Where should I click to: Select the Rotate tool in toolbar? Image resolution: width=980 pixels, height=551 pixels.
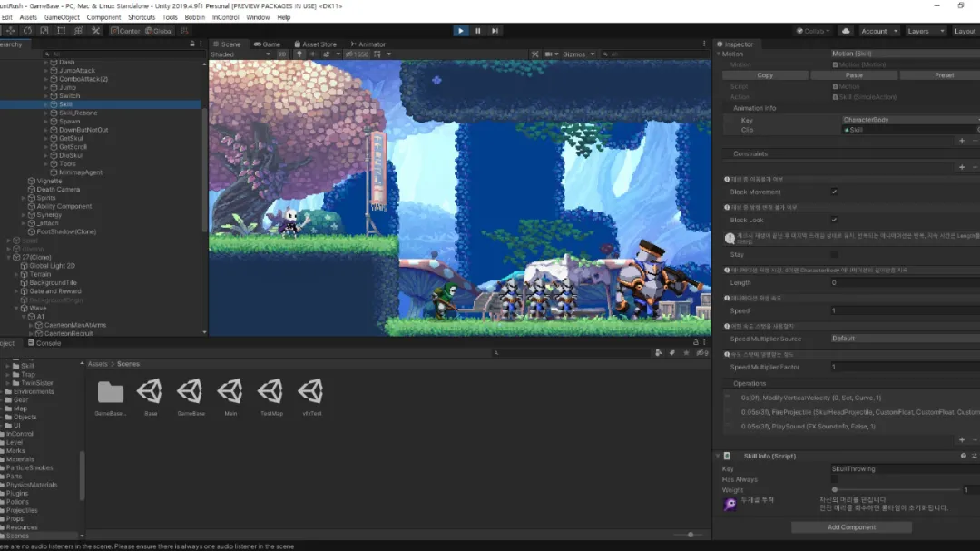click(x=26, y=31)
